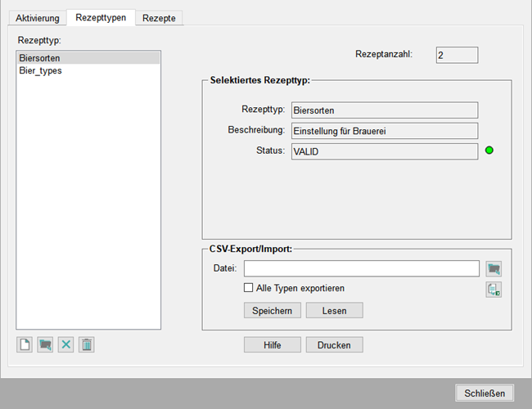Viewport: 532px width, 409px height.
Task: Browse for a CSV file via folder icon
Action: [x=494, y=268]
